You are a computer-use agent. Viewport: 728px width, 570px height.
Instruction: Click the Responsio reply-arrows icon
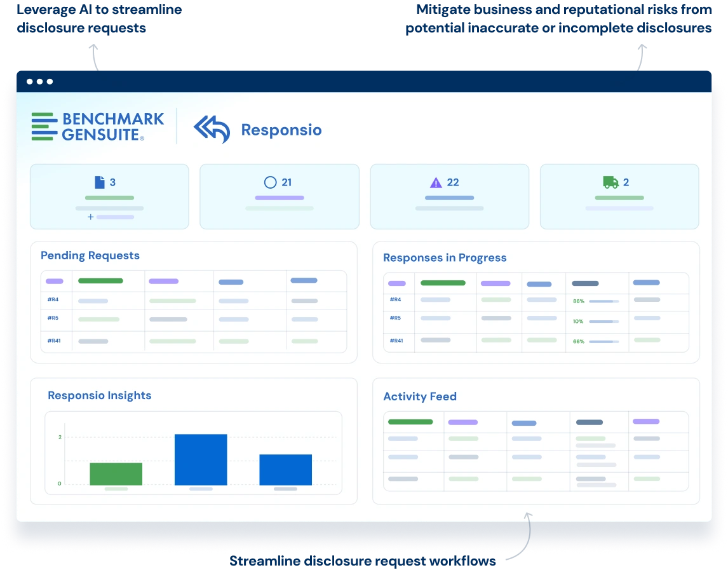[x=212, y=130]
